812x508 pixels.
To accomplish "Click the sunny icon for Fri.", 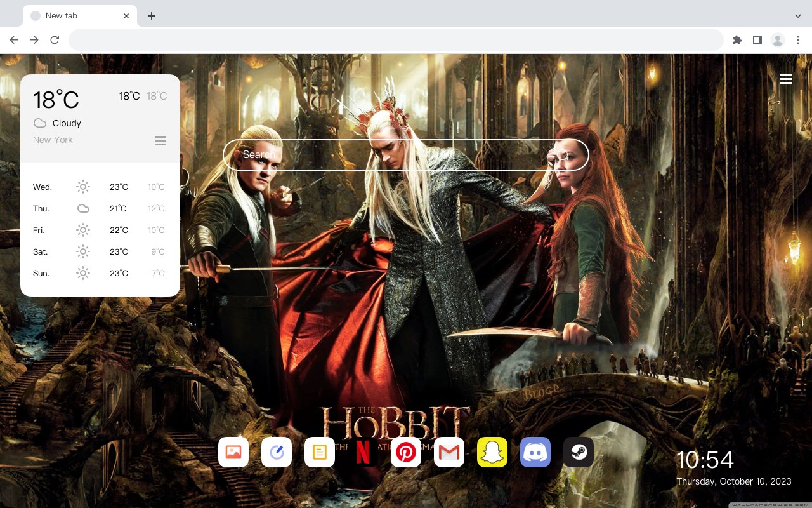I will tap(83, 230).
